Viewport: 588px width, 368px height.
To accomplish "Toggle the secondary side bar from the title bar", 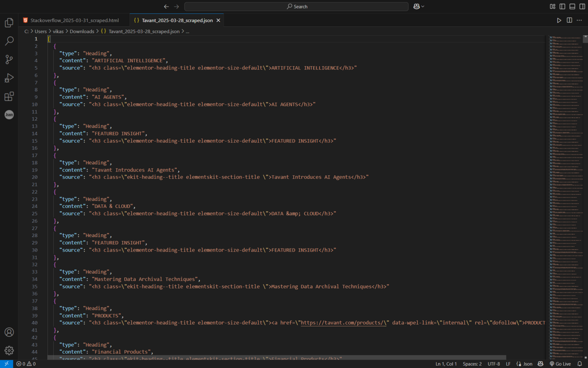I will pos(582,6).
